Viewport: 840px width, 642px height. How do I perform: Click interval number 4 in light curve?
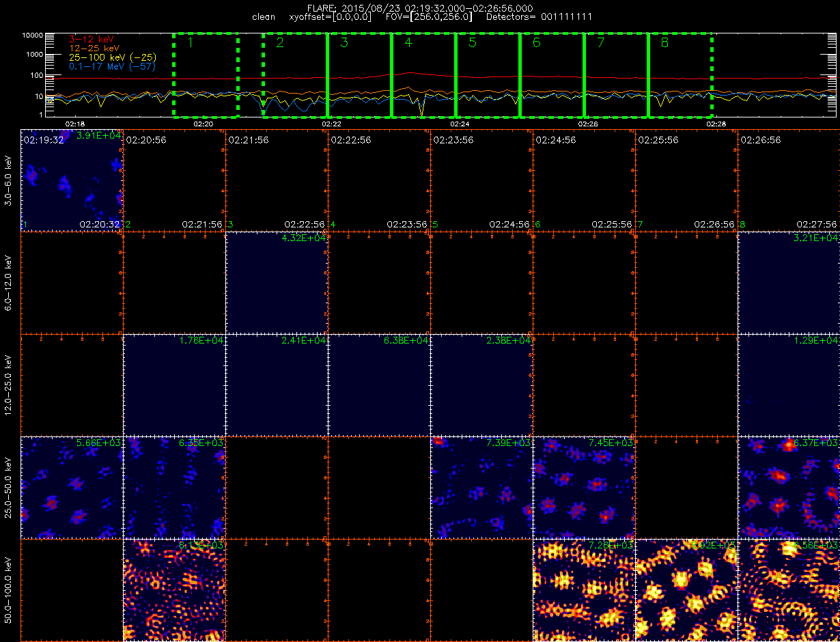tap(408, 42)
